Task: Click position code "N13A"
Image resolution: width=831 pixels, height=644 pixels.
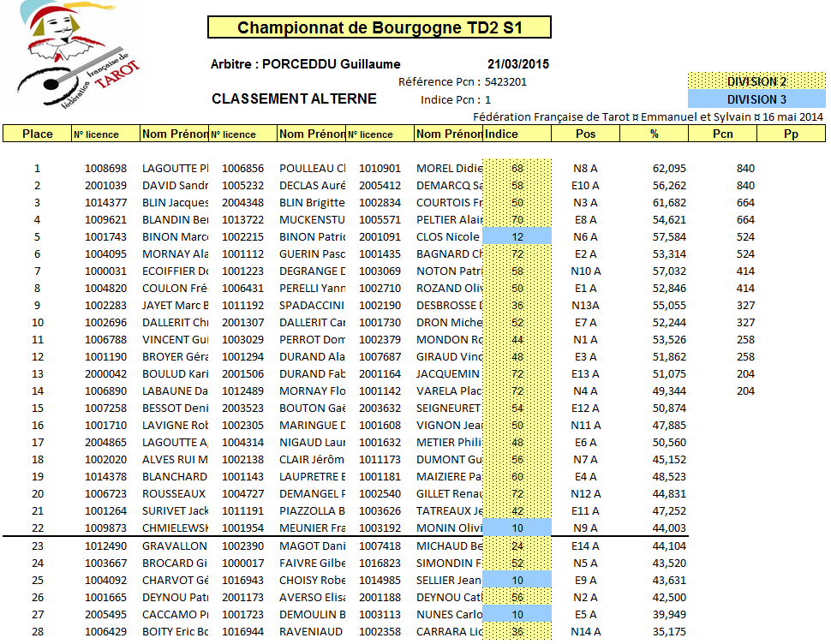Action: (x=586, y=306)
